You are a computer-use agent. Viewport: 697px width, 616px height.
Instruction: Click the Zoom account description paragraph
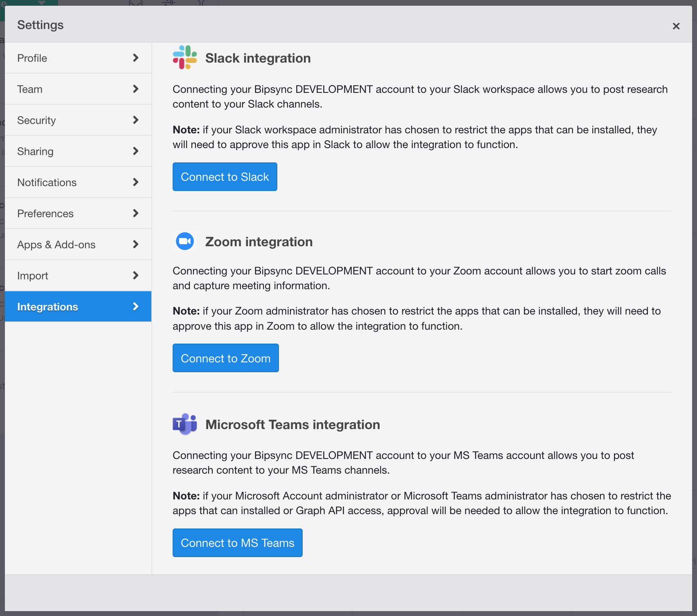(x=419, y=278)
